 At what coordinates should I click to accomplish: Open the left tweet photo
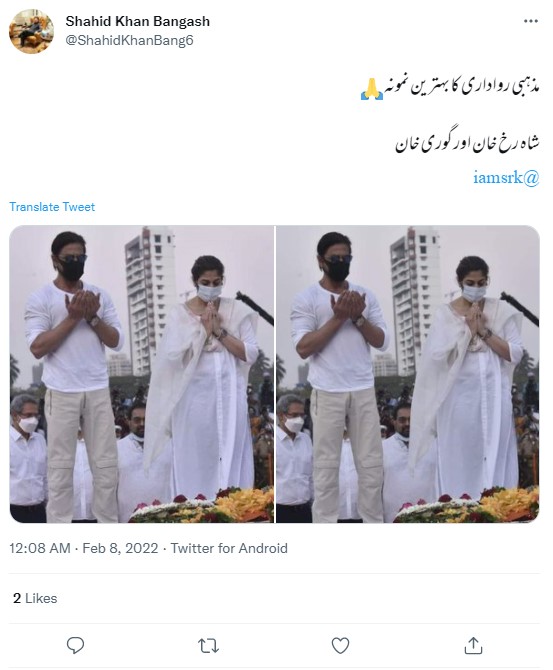coord(142,374)
